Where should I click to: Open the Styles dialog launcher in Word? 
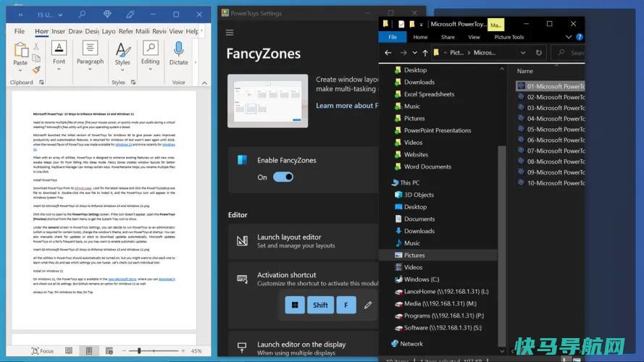tap(133, 83)
